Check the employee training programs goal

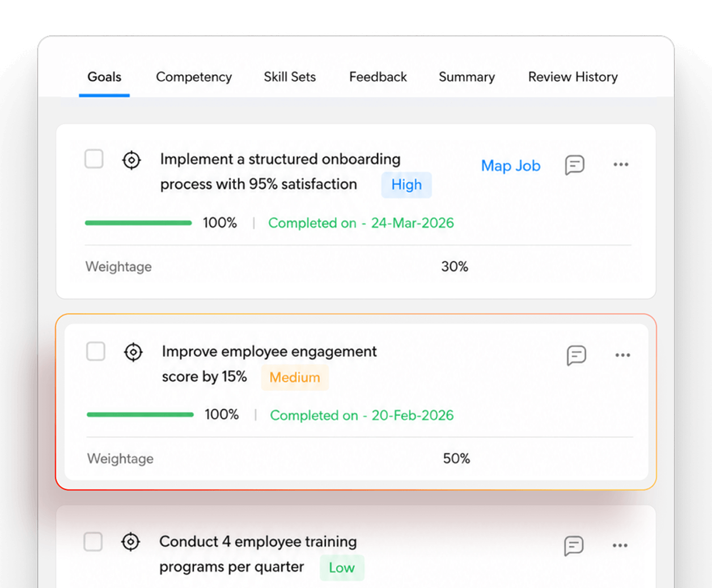coord(93,542)
